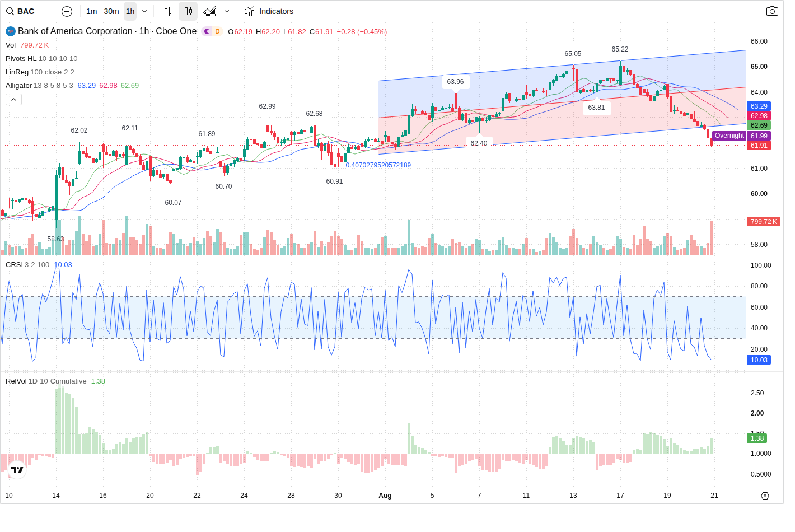Click the 65.05 pivot high label
Viewport: 795px width, 532px height.
pos(573,54)
